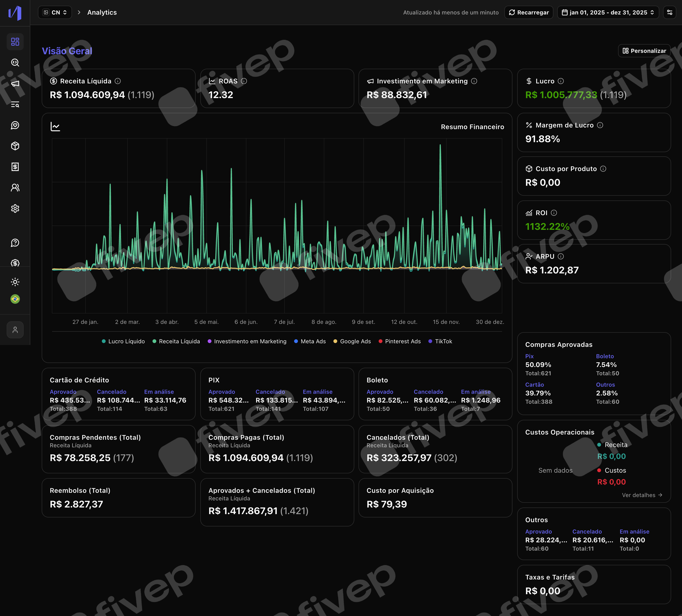Toggle Investimento em Marketing legend series
This screenshot has height=616, width=682.
247,341
